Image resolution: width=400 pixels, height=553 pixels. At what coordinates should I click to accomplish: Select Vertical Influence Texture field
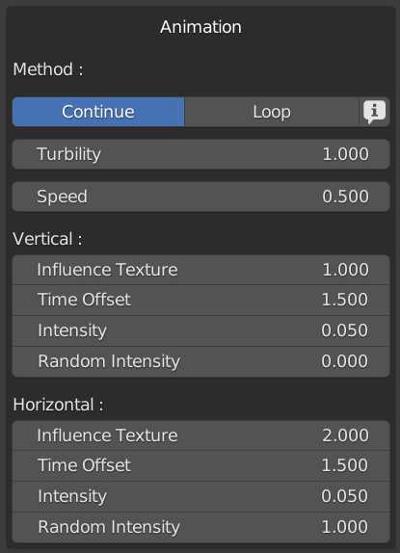(x=201, y=270)
